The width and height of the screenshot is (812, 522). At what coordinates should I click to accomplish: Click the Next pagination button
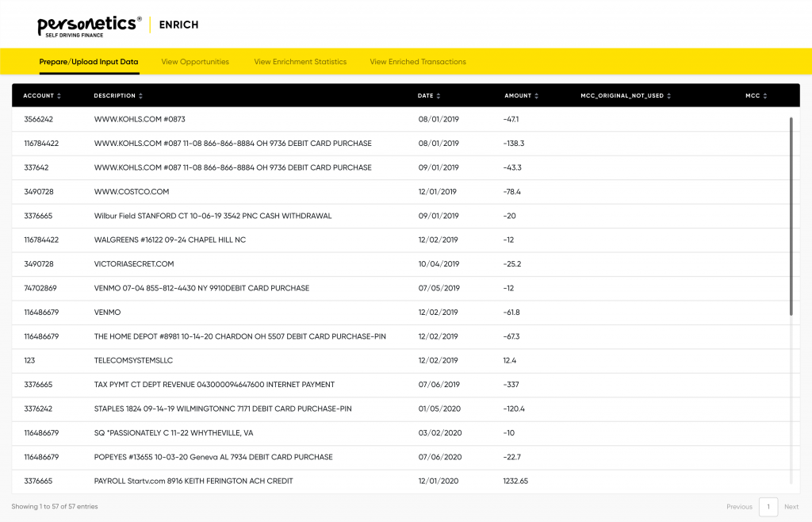791,507
